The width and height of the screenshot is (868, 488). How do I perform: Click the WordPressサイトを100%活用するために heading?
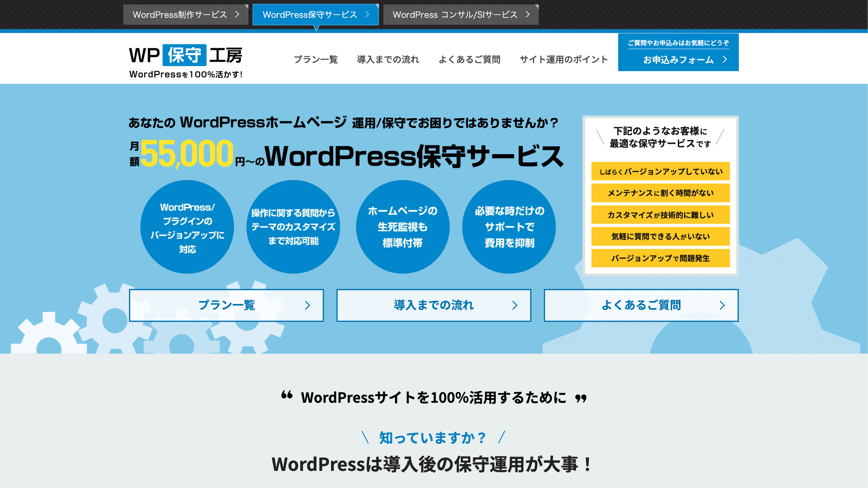coord(434,397)
